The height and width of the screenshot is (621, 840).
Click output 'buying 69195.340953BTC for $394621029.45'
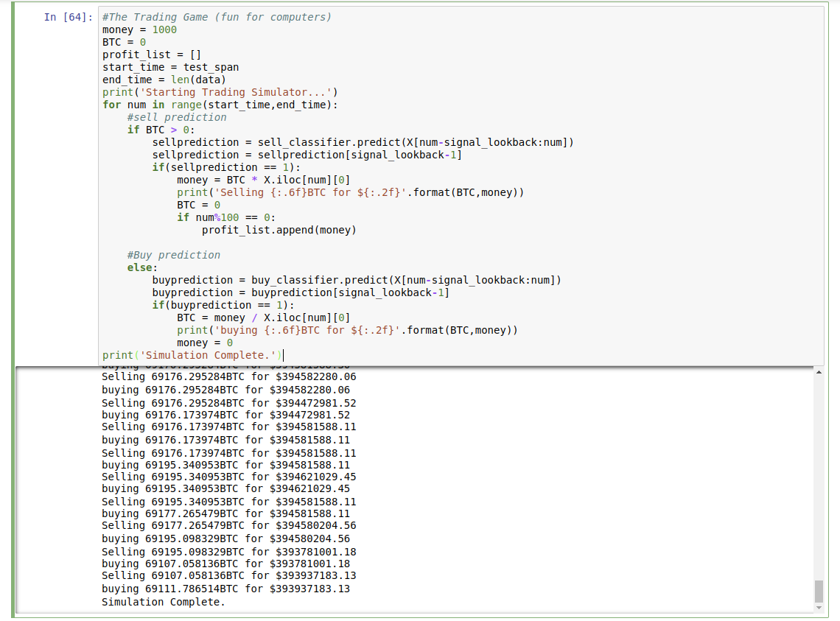(x=225, y=488)
